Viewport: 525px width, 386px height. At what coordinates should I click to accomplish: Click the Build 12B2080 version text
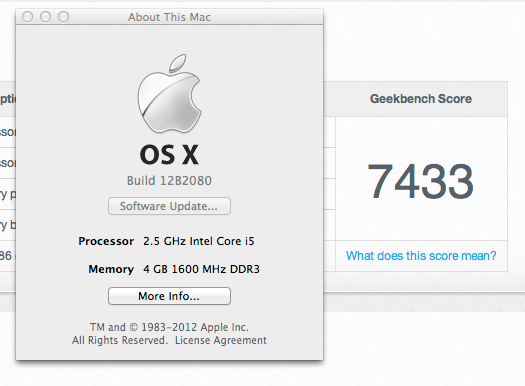[169, 181]
